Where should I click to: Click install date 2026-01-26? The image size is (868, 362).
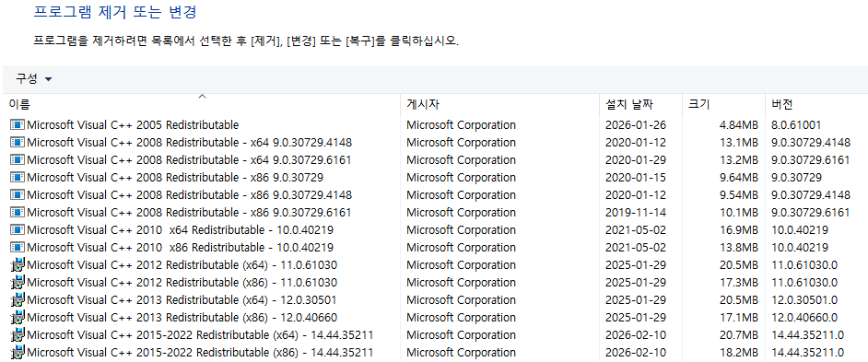pos(636,125)
